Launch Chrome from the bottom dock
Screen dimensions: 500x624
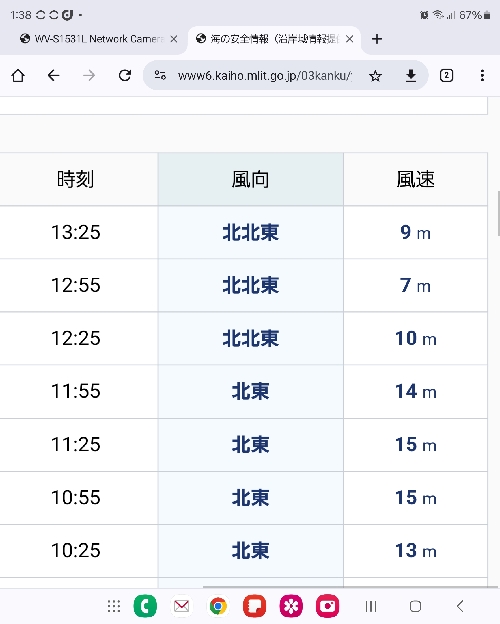point(218,606)
